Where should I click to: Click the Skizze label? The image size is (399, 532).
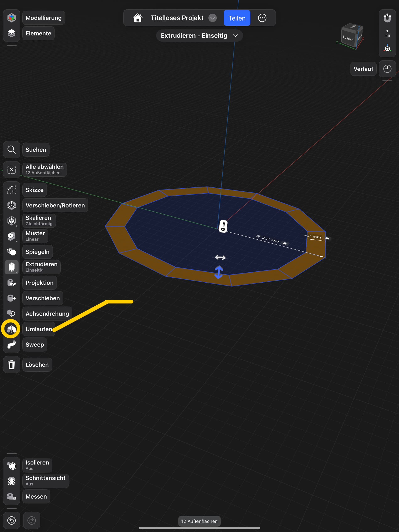tap(34, 190)
